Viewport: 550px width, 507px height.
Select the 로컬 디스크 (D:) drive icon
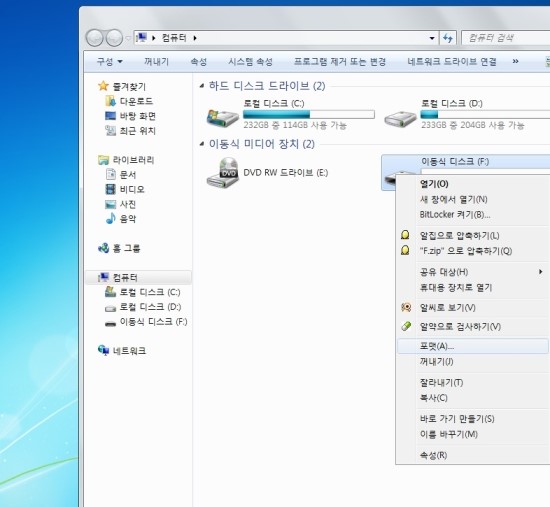click(x=400, y=119)
